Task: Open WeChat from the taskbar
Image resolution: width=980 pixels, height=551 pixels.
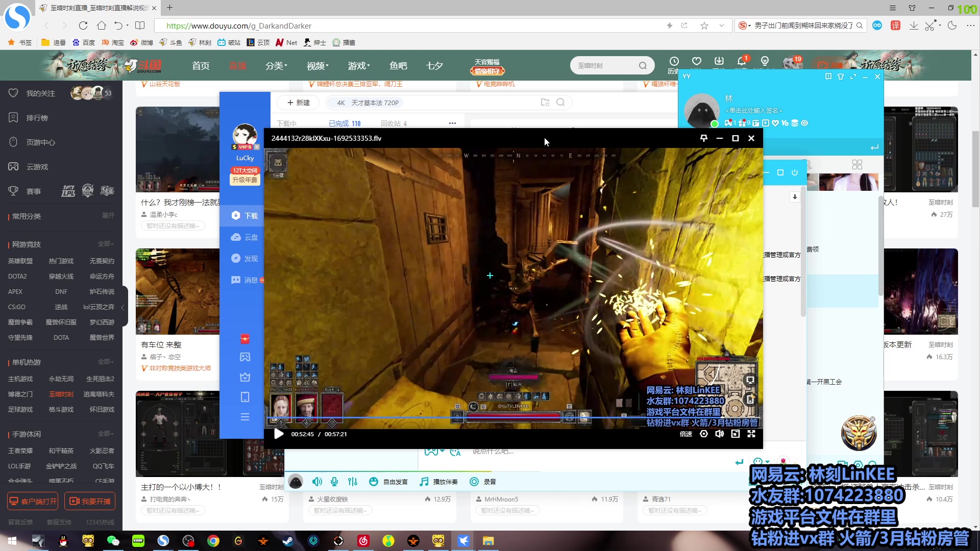Action: pyautogui.click(x=113, y=541)
